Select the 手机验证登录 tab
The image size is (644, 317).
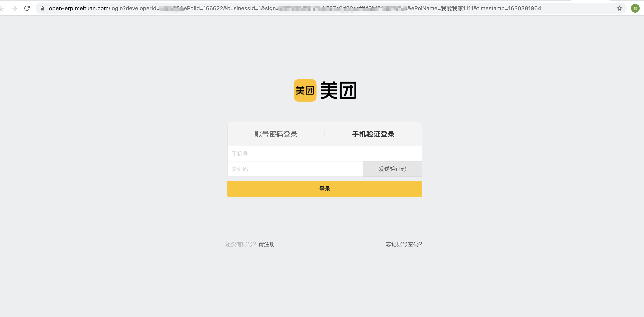[373, 134]
